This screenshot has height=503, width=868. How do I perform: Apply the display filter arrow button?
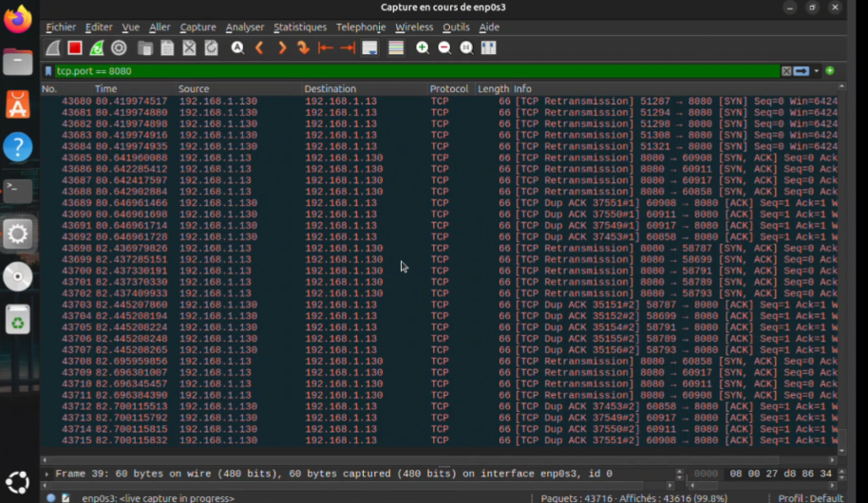pyautogui.click(x=802, y=71)
